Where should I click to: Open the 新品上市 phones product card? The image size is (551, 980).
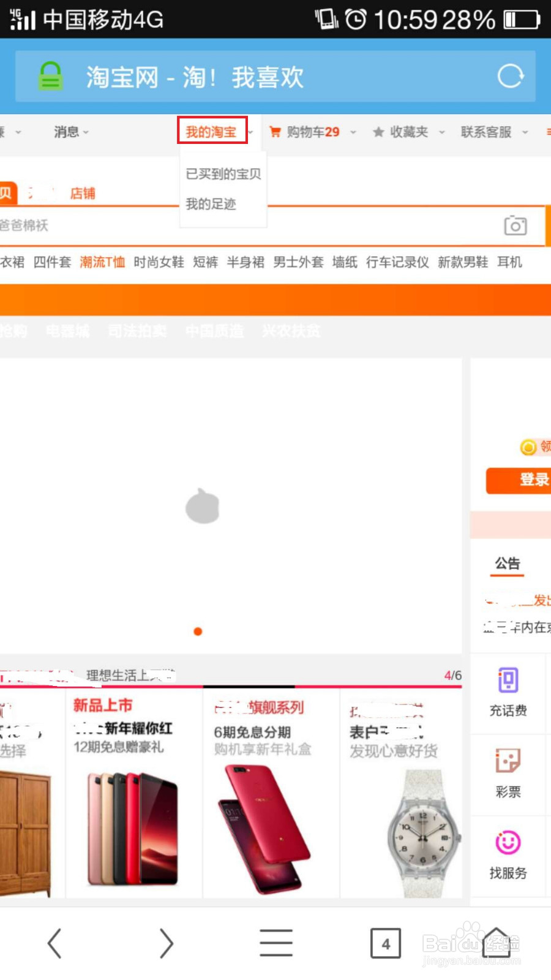pyautogui.click(x=134, y=794)
